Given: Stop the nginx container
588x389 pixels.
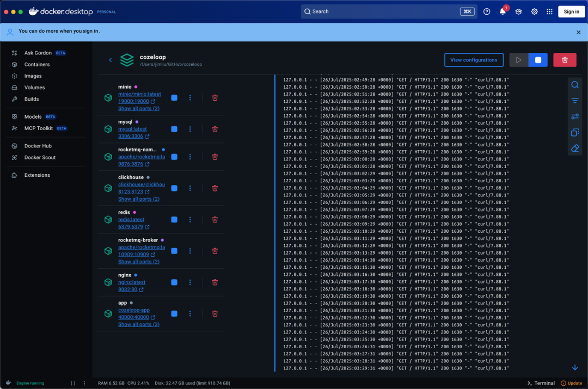Looking at the screenshot, I should [x=174, y=282].
